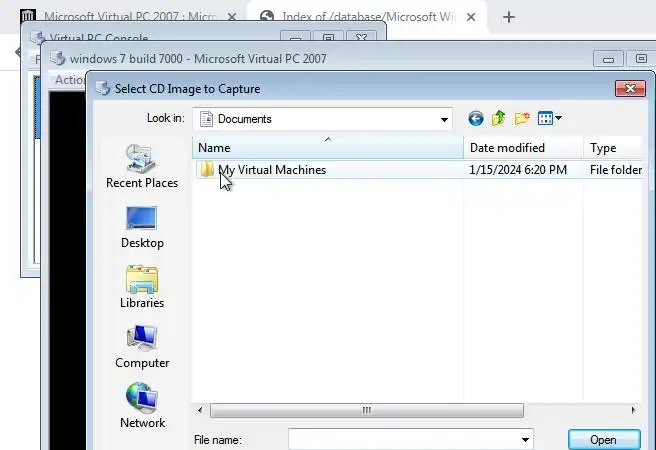The width and height of the screenshot is (656, 450).
Task: Click the scrollbar left arrow
Action: point(200,410)
